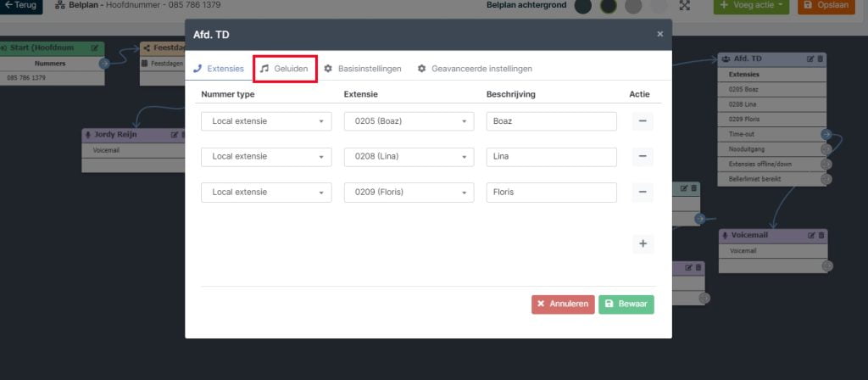Click the Belplan network icon in header
Image resolution: width=868 pixels, height=380 pixels.
click(x=60, y=5)
